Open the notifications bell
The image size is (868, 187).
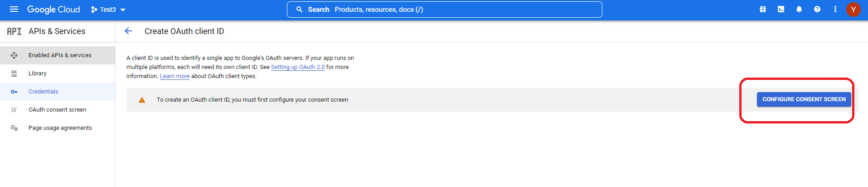(799, 9)
